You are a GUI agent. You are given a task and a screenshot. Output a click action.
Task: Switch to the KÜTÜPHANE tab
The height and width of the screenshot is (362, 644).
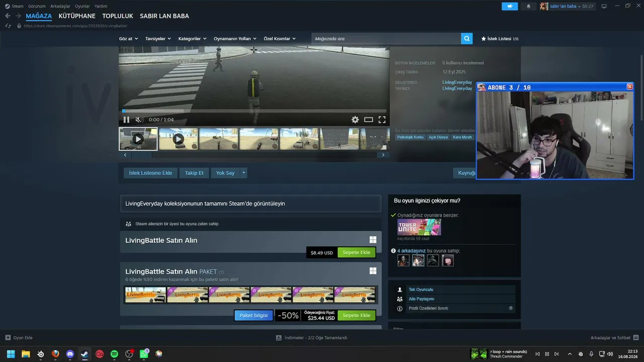click(77, 16)
